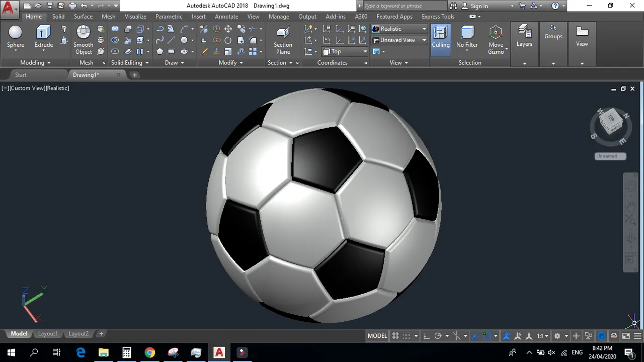Image resolution: width=644 pixels, height=362 pixels.
Task: Open the Visualize ribbon tab
Action: coord(135,17)
